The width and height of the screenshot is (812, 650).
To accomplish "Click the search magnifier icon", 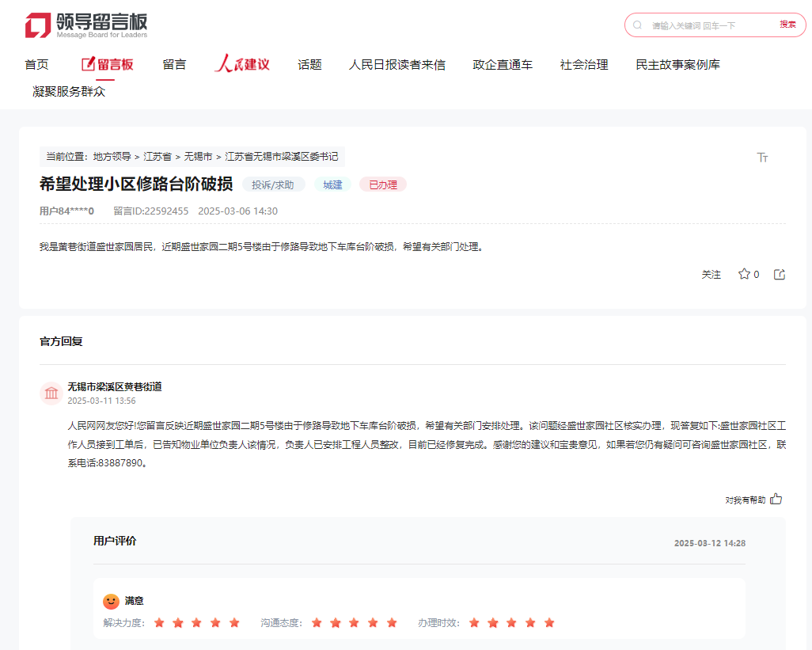I will [637, 25].
